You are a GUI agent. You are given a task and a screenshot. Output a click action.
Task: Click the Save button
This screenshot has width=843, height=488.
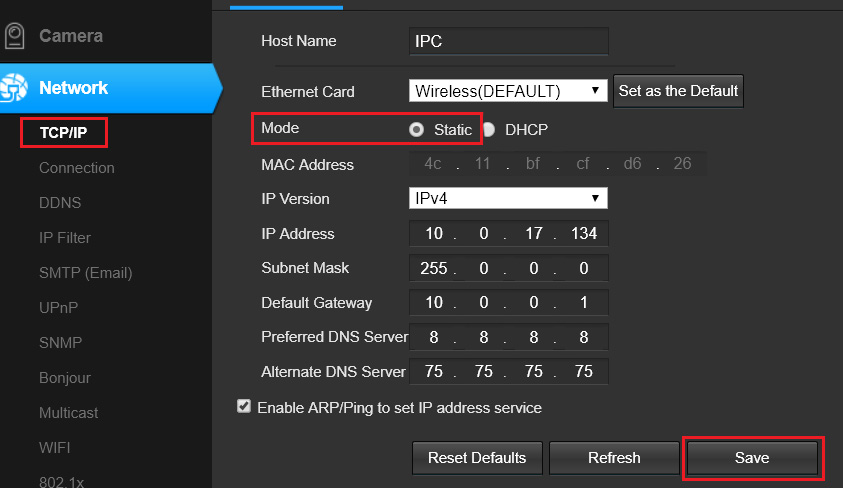(752, 458)
